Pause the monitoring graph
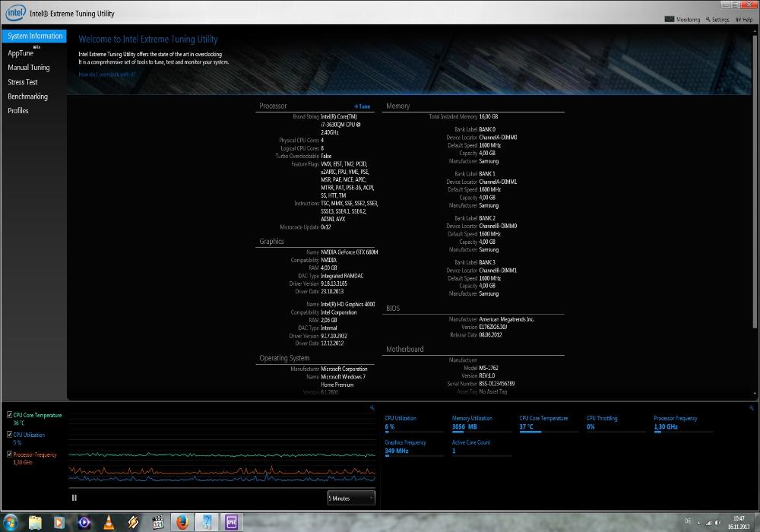Image resolution: width=760 pixels, height=532 pixels. tap(74, 498)
